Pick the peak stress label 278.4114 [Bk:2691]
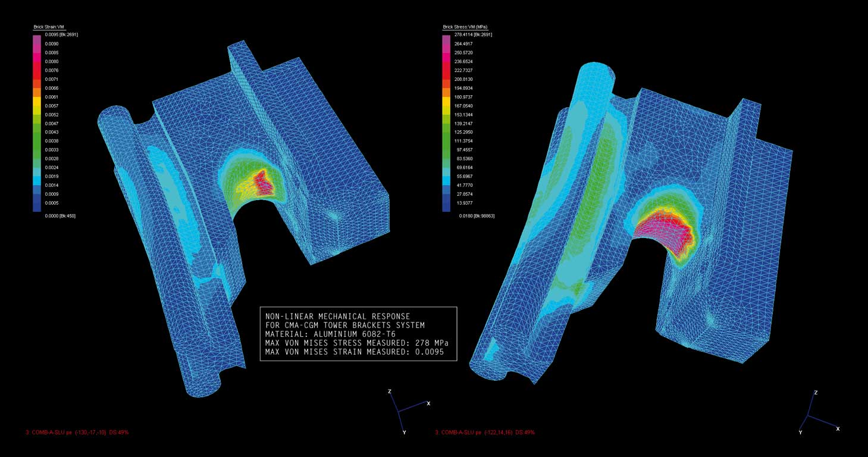The image size is (868, 457). tap(473, 35)
